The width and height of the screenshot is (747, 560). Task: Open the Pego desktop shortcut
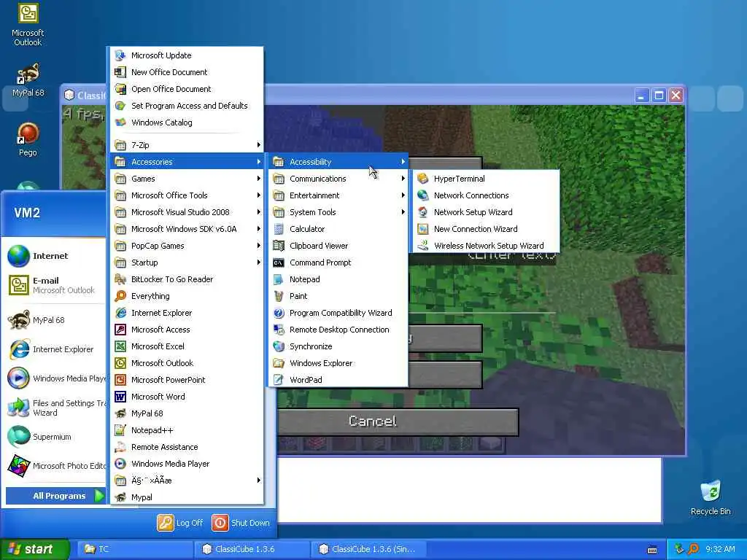tap(28, 139)
